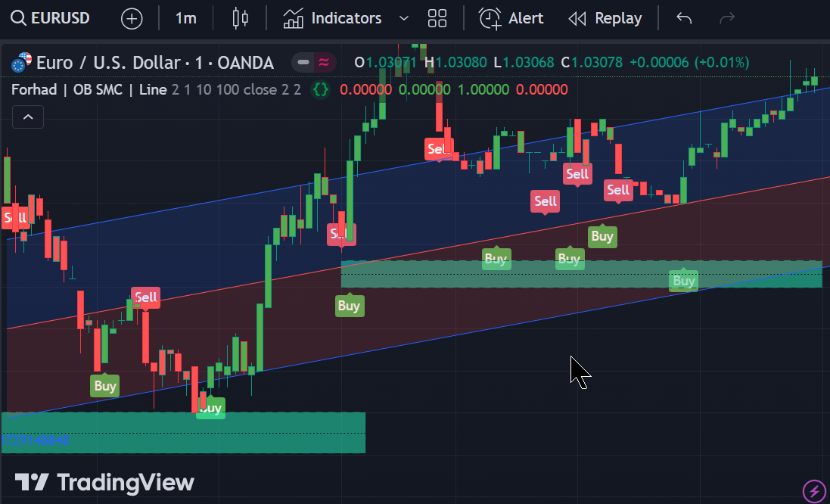Redo the last chart action
This screenshot has height=504, width=830.
(726, 18)
